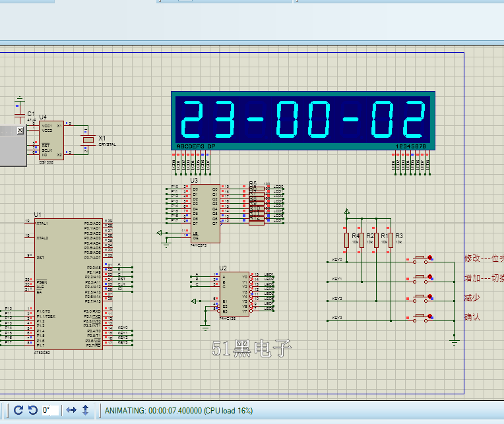Click the KEY0 net label near switches
This screenshot has height=424, width=504.
[x=337, y=260]
